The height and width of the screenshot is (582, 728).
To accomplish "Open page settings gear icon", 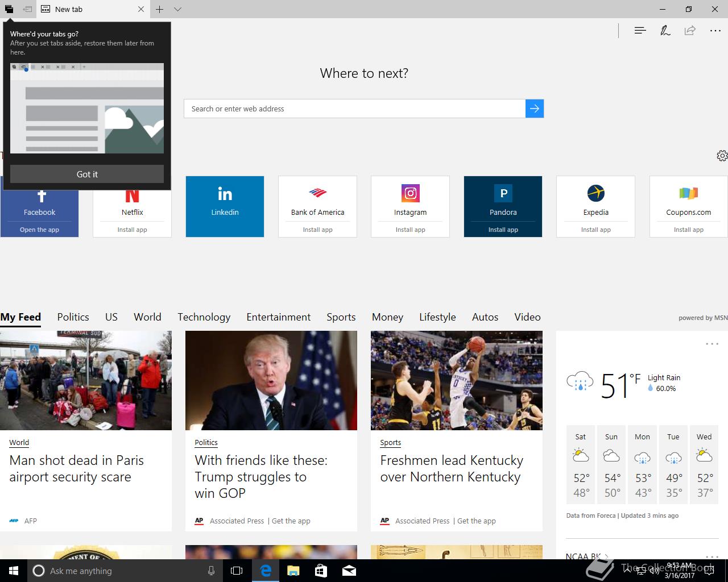I will [x=722, y=156].
